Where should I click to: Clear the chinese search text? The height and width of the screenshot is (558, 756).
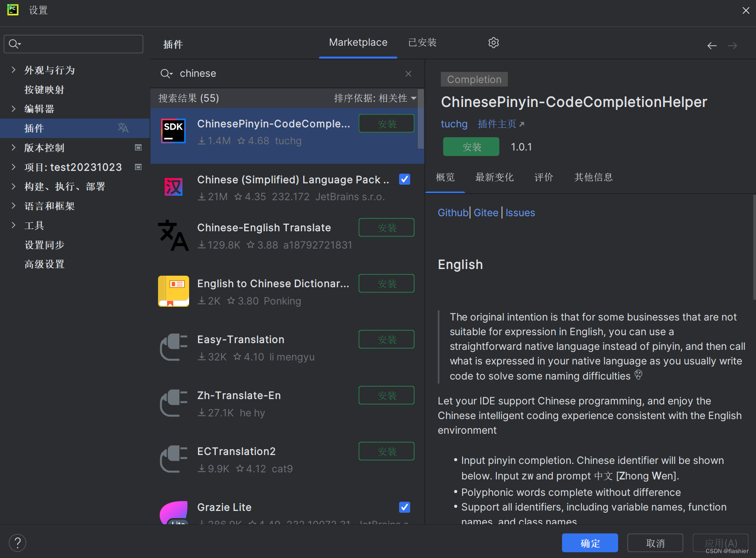pyautogui.click(x=408, y=74)
